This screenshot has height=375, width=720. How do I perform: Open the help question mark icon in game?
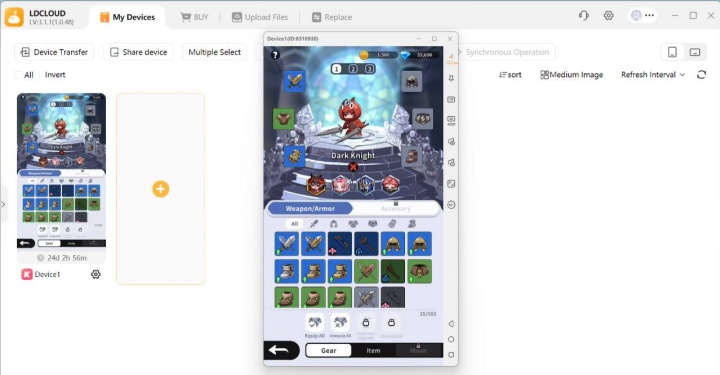[275, 55]
